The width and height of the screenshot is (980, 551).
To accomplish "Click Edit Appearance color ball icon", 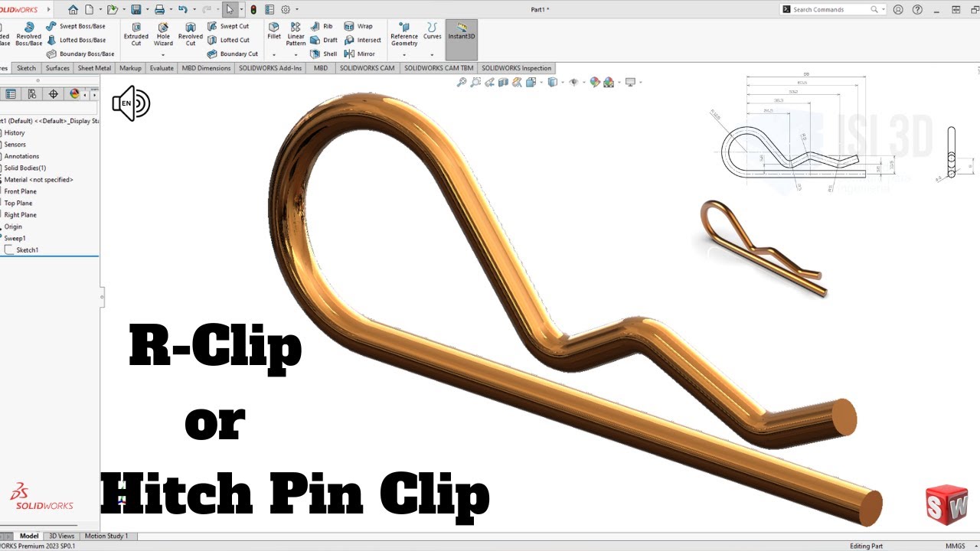I will tap(594, 82).
